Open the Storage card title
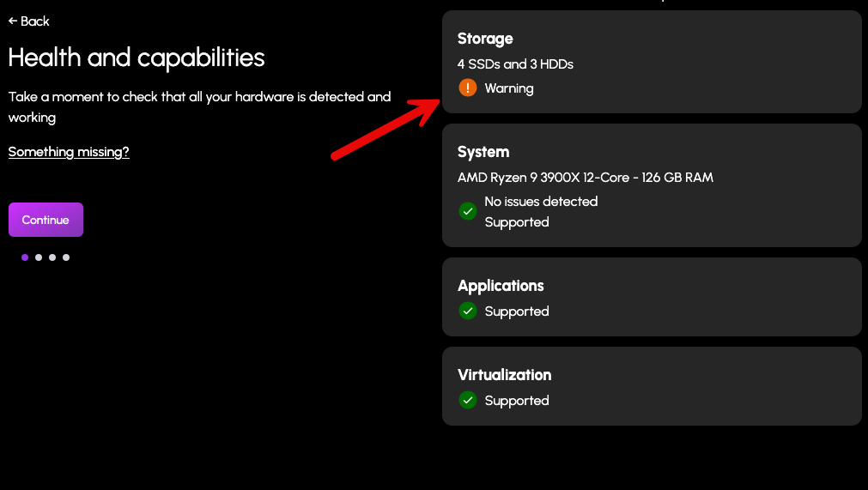 click(x=485, y=39)
